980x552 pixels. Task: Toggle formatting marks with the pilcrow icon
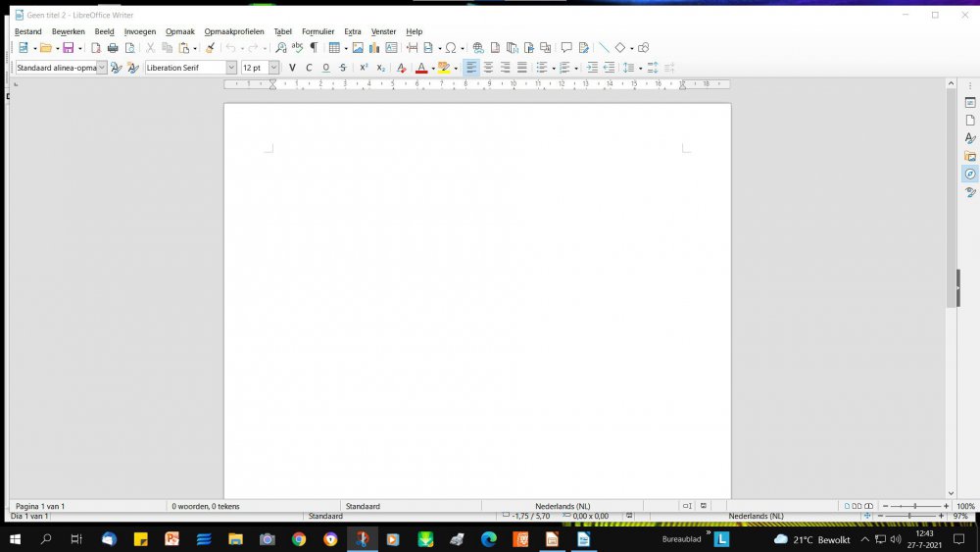[x=314, y=48]
